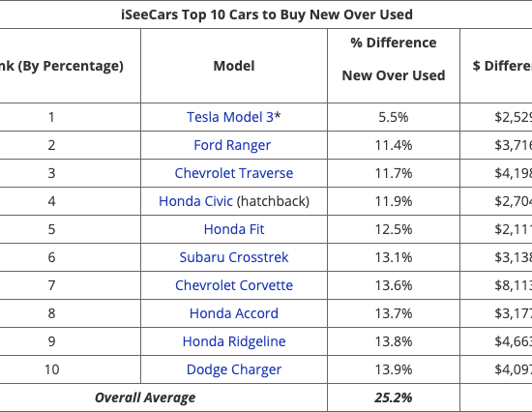Open the Tesla Model 3 link
Screen dimensions: 532x412
pos(230,117)
